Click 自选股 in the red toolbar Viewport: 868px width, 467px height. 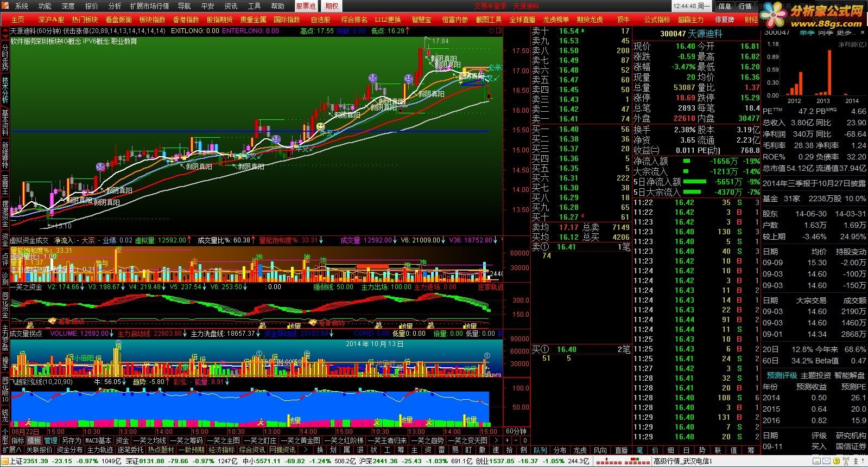[x=320, y=20]
